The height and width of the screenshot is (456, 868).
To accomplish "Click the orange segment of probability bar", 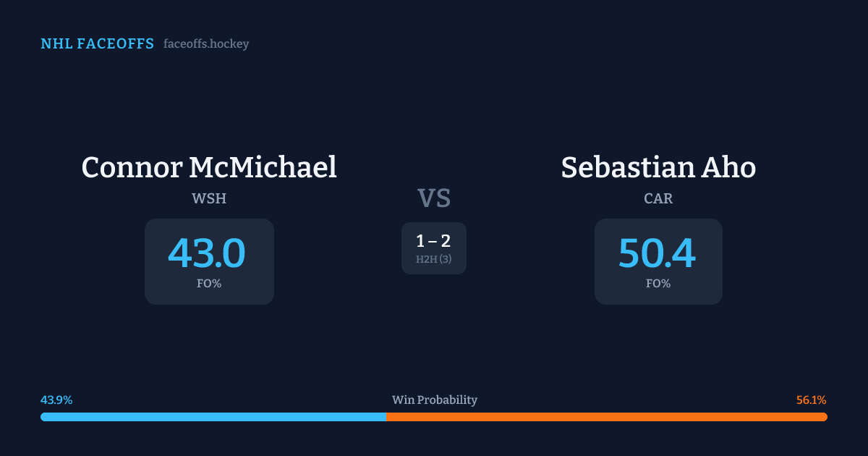I will coord(606,417).
